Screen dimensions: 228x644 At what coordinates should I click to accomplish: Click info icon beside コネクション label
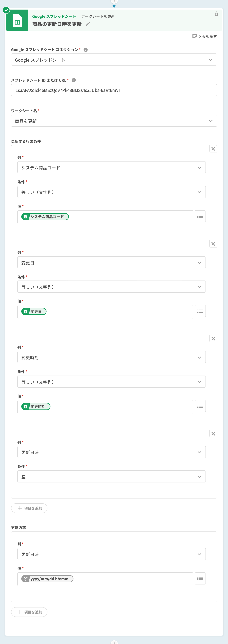[85, 50]
